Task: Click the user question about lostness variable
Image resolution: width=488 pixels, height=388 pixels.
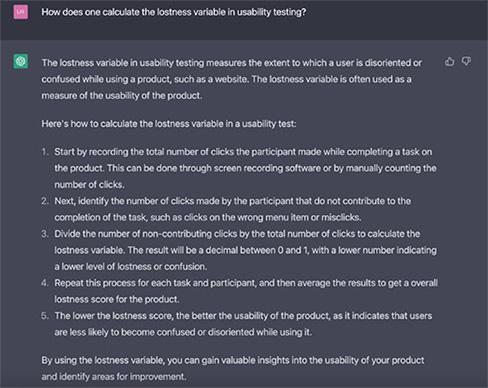Action: pos(174,12)
